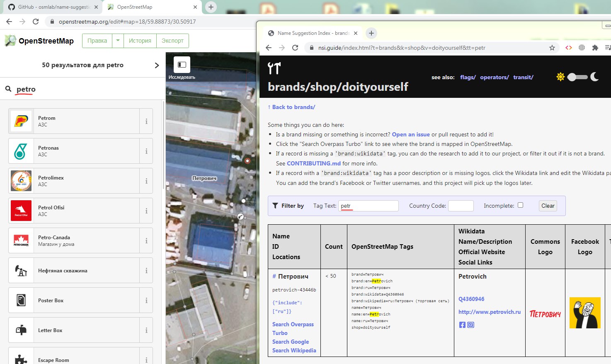Image resolution: width=611 pixels, height=364 pixels.
Task: Visit http://www.petrovich.ru website link
Action: (490, 312)
